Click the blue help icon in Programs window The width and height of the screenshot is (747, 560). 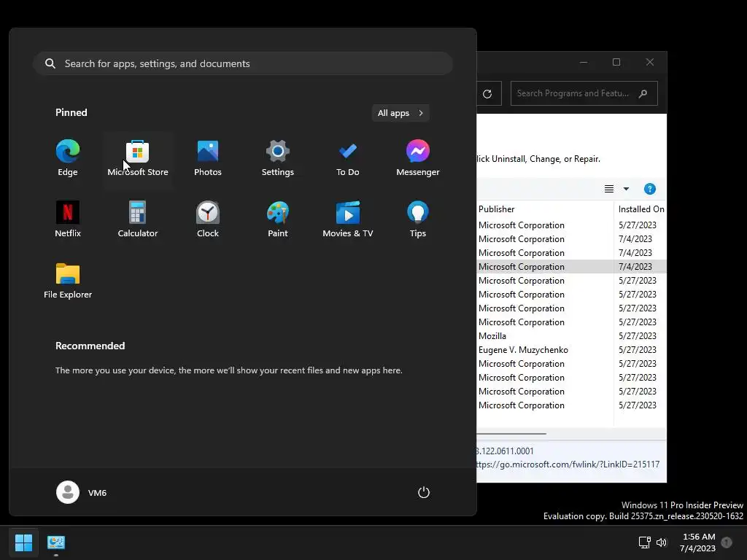[x=649, y=189]
